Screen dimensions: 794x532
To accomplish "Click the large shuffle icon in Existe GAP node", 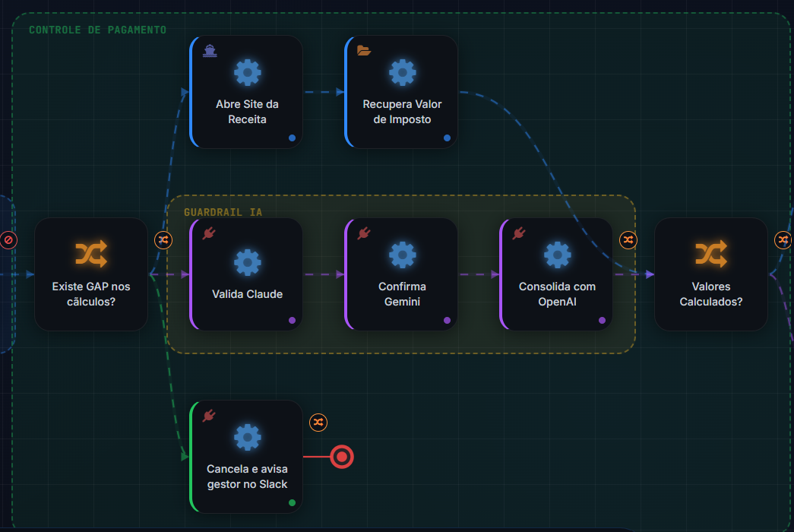I will click(x=91, y=254).
